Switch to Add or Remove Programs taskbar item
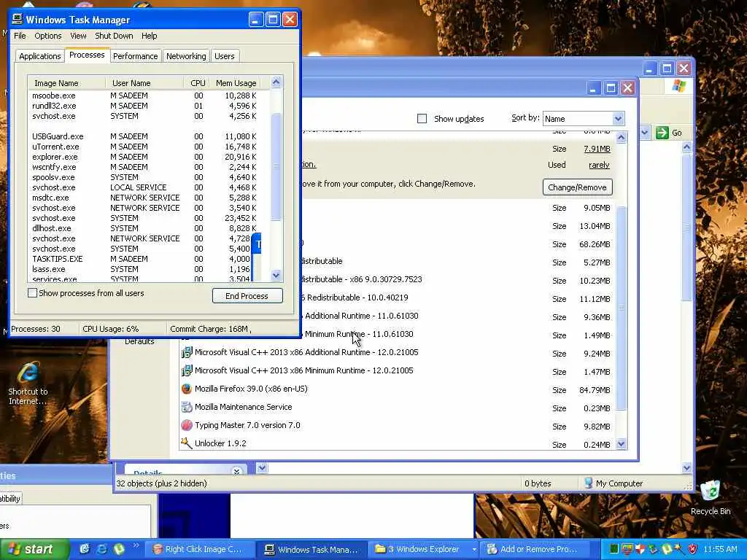Screen dimensions: 747x560 tap(533, 549)
